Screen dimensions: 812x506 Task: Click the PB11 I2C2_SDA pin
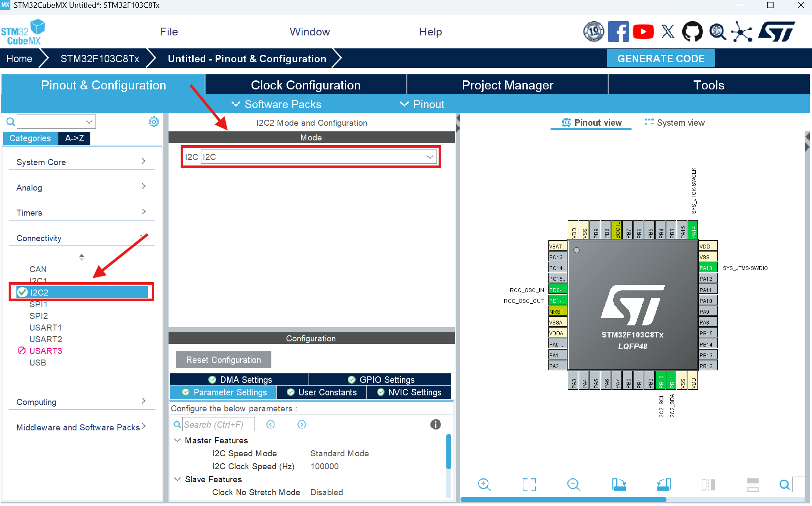pyautogui.click(x=672, y=380)
